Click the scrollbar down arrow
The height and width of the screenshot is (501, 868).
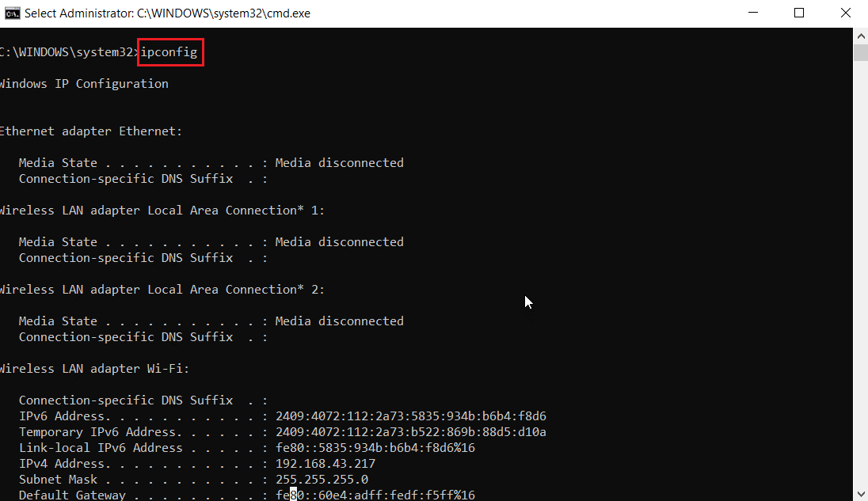pos(861,493)
